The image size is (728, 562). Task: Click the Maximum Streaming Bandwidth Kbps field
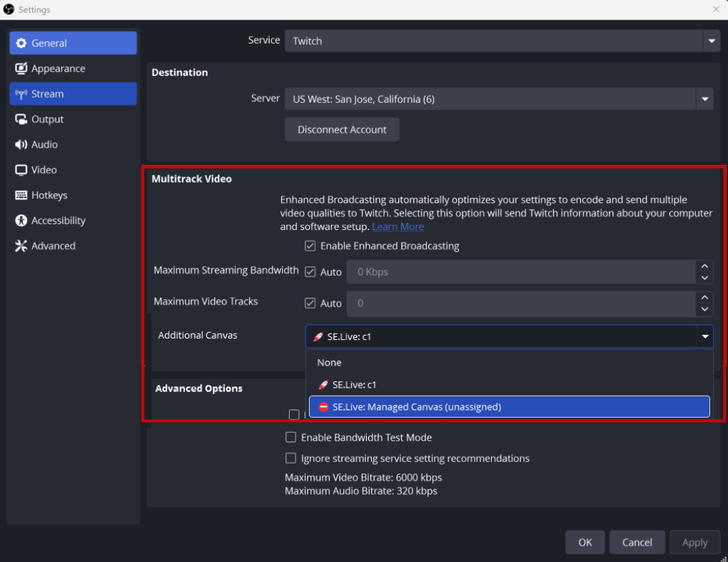[x=520, y=272]
